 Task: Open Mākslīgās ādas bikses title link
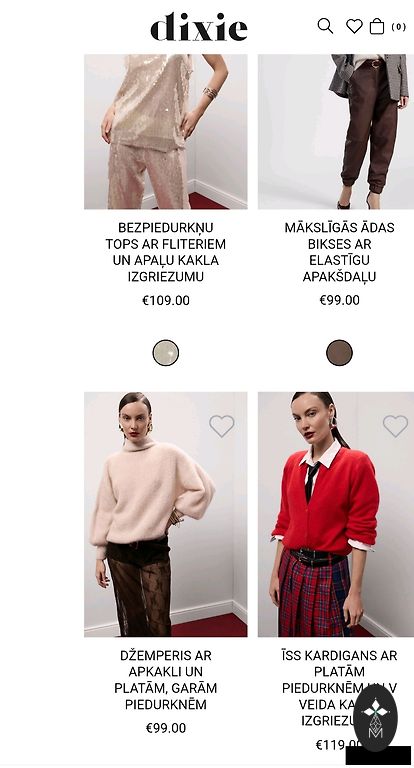340,252
